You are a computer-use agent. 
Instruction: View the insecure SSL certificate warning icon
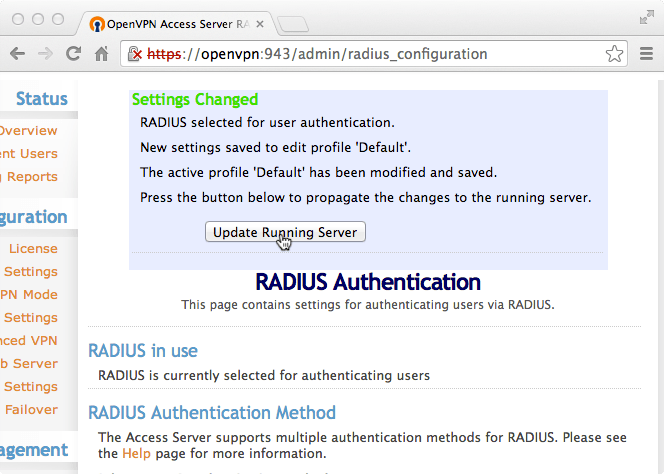coord(134,54)
